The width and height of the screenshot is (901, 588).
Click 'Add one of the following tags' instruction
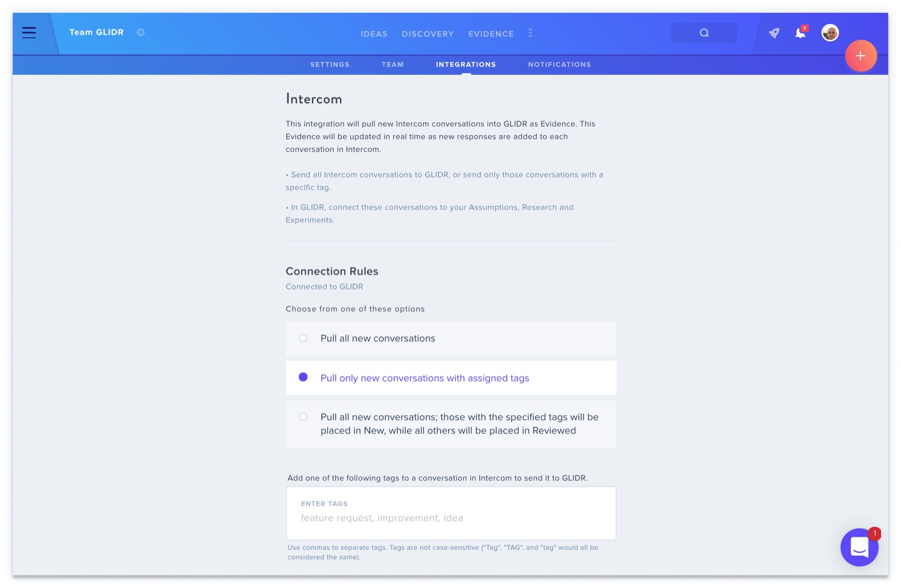coord(438,478)
